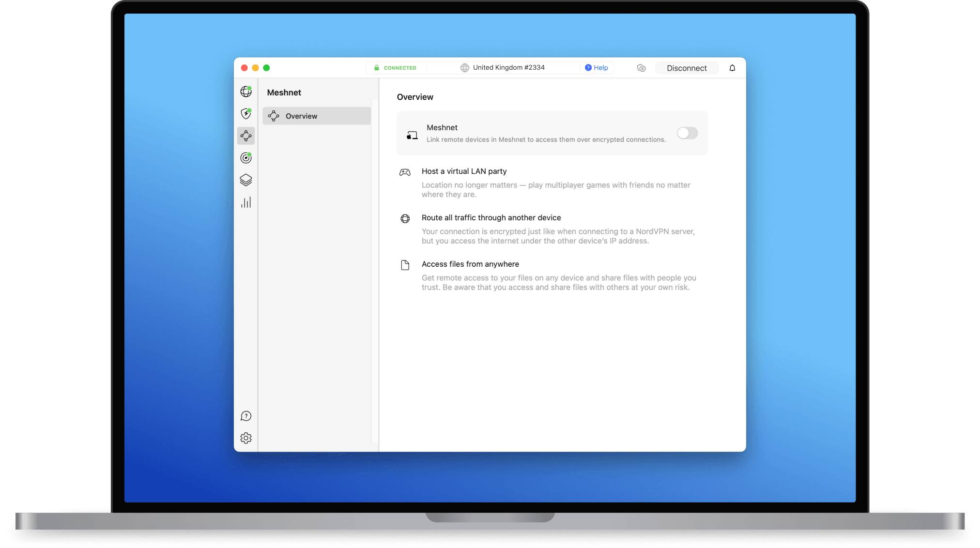This screenshot has height=548, width=980.
Task: Click the multi-window picture-in-picture icon
Action: pyautogui.click(x=641, y=68)
